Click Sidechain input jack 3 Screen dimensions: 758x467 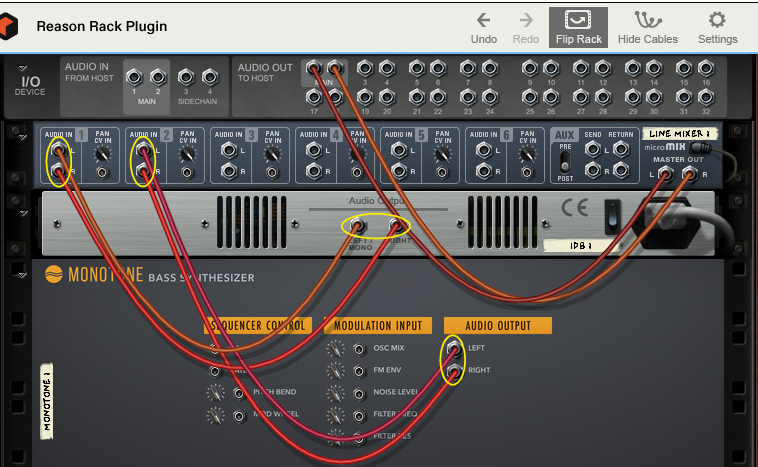(186, 77)
